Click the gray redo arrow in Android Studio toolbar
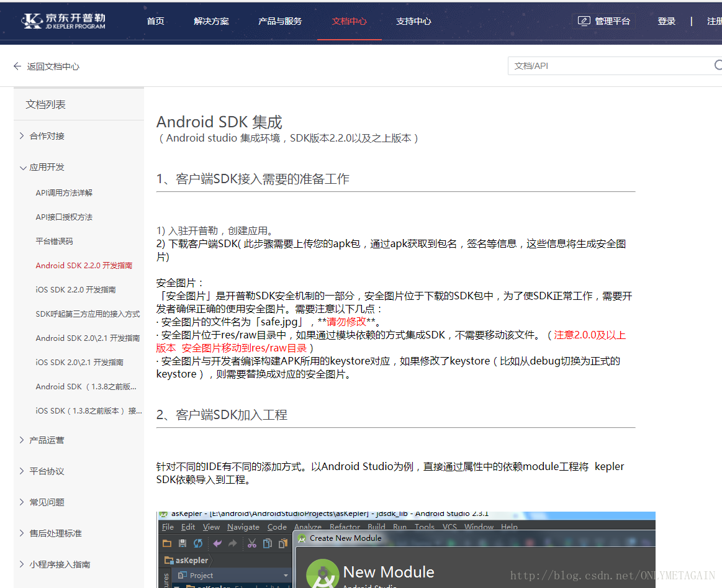 [x=233, y=543]
